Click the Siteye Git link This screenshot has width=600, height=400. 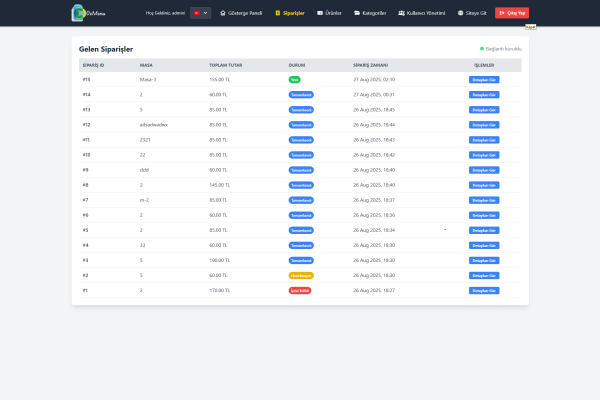474,13
